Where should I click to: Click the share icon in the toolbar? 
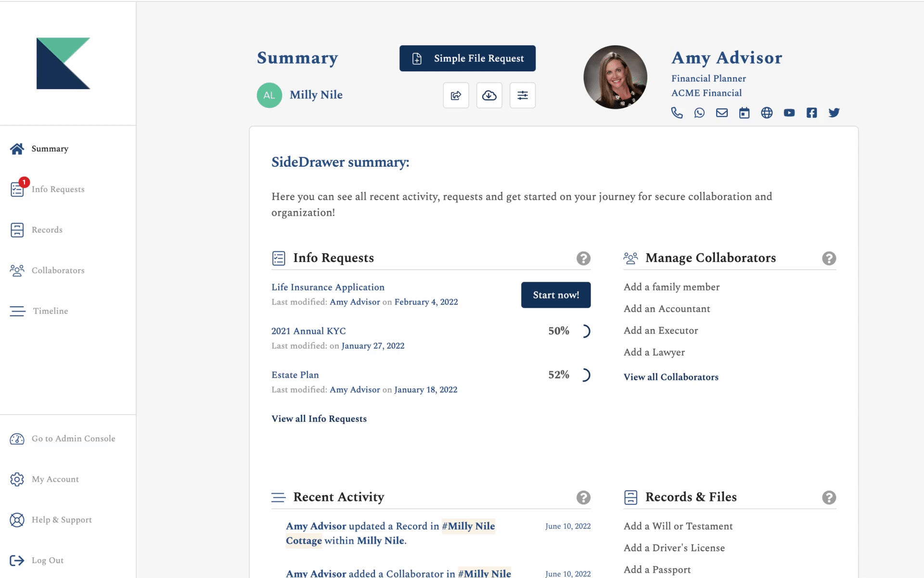pos(456,95)
